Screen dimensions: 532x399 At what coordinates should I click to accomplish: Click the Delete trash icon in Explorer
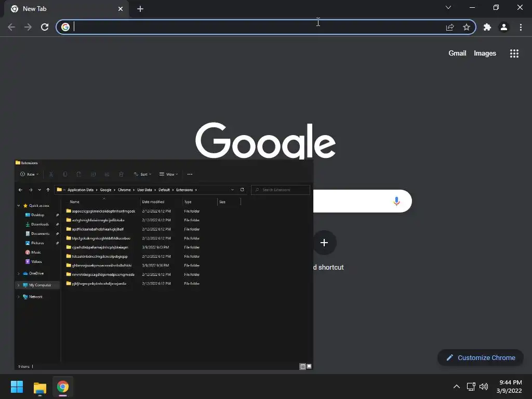coord(121,174)
